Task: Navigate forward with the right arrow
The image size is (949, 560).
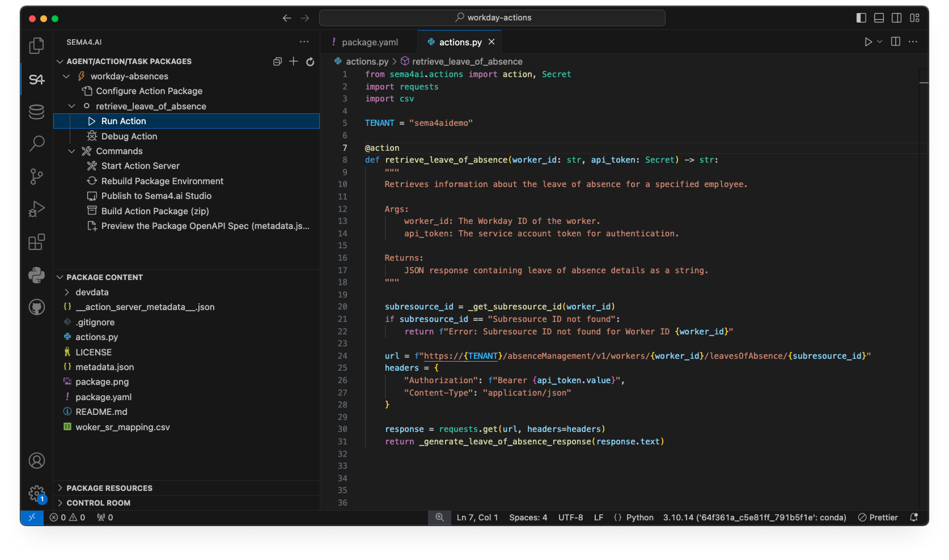Action: click(x=304, y=18)
